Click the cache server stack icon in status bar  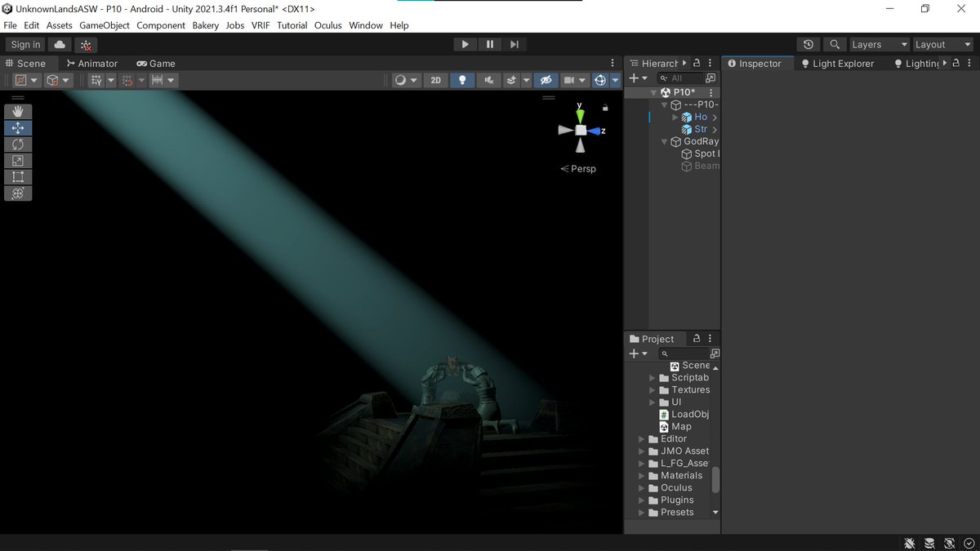click(929, 543)
